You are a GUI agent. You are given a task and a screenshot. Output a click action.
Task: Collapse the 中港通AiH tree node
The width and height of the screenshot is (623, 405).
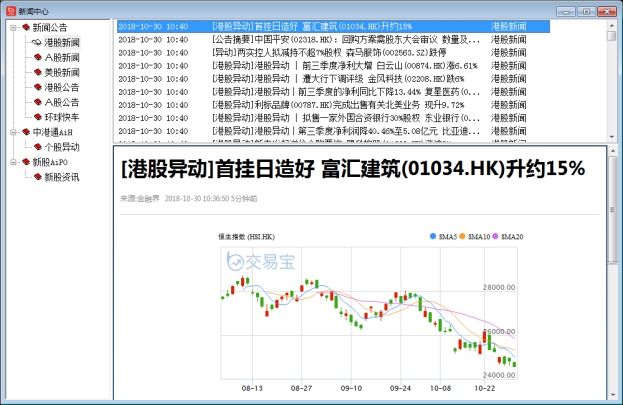point(12,132)
